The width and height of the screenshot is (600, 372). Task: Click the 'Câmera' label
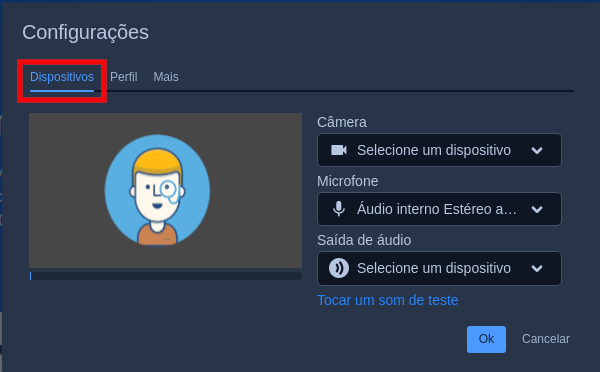click(342, 122)
